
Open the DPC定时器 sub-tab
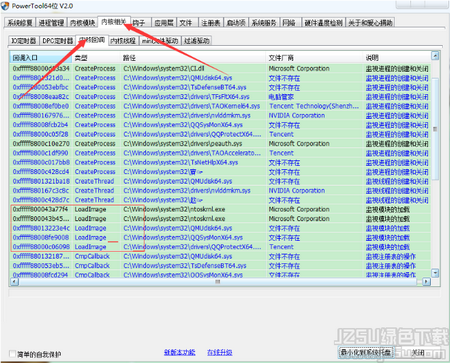[x=57, y=41]
